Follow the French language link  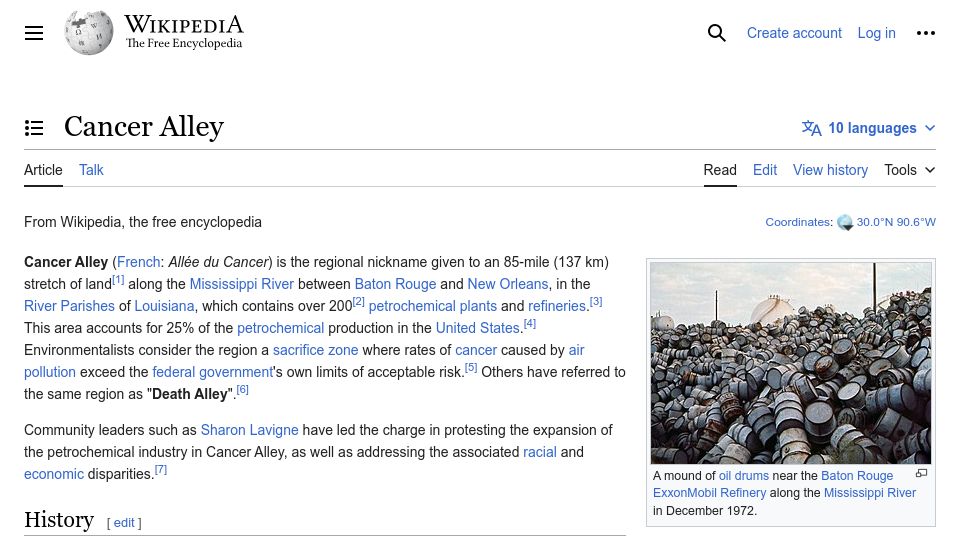point(138,262)
